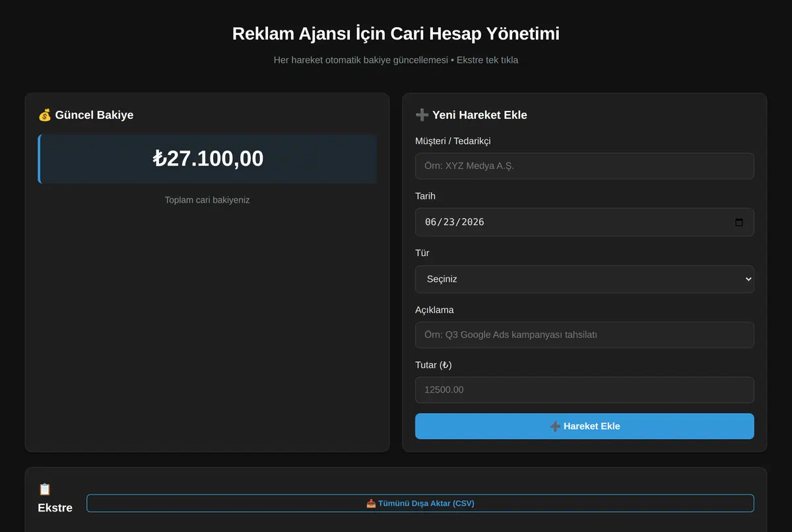Click the Tarih label
This screenshot has width=792, height=532.
[x=425, y=196]
